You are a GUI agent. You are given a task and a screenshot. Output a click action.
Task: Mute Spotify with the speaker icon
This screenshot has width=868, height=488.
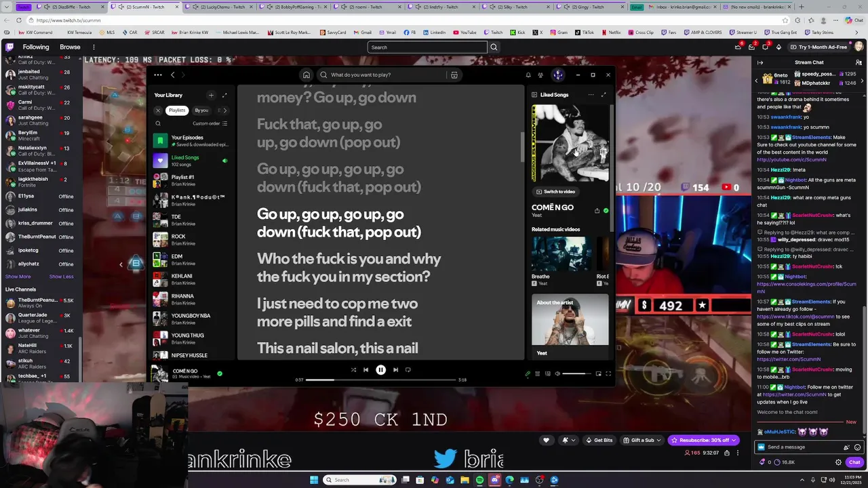557,373
